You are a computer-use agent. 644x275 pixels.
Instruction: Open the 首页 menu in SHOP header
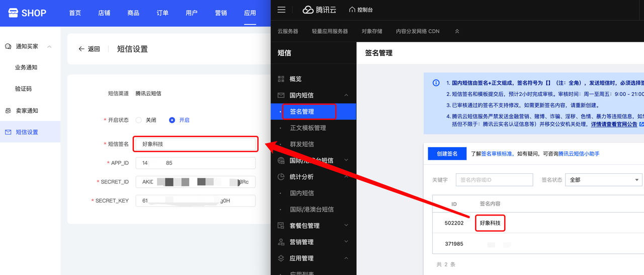[x=75, y=13]
